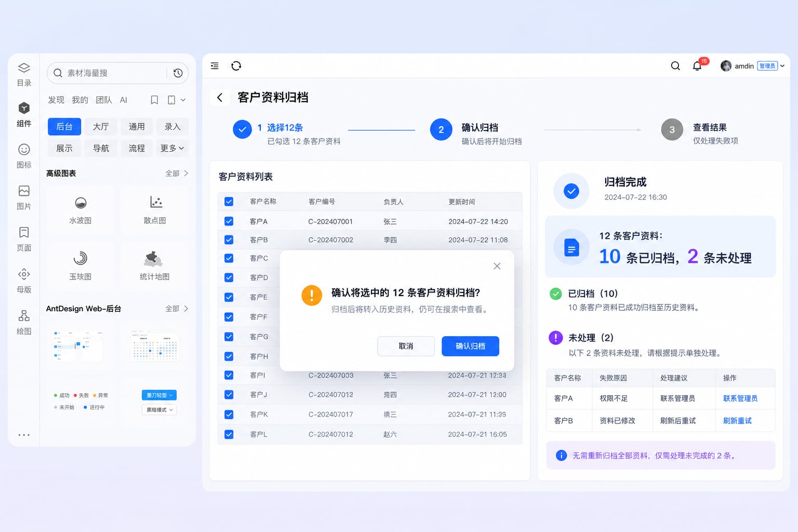Go back using the arrow beside 客户资料归档
This screenshot has width=798, height=532.
pyautogui.click(x=220, y=97)
